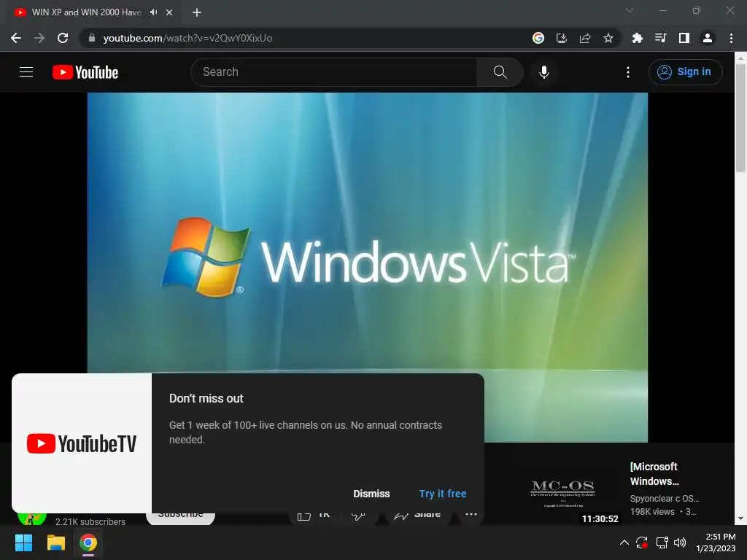Screen dimensions: 747x560
Task: Open a new browser tab
Action: point(197,12)
